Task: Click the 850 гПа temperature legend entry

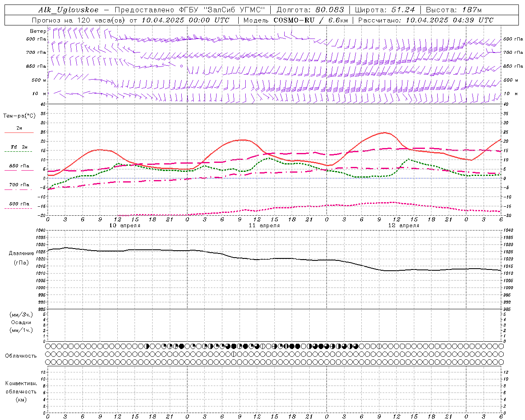Action: [19, 166]
